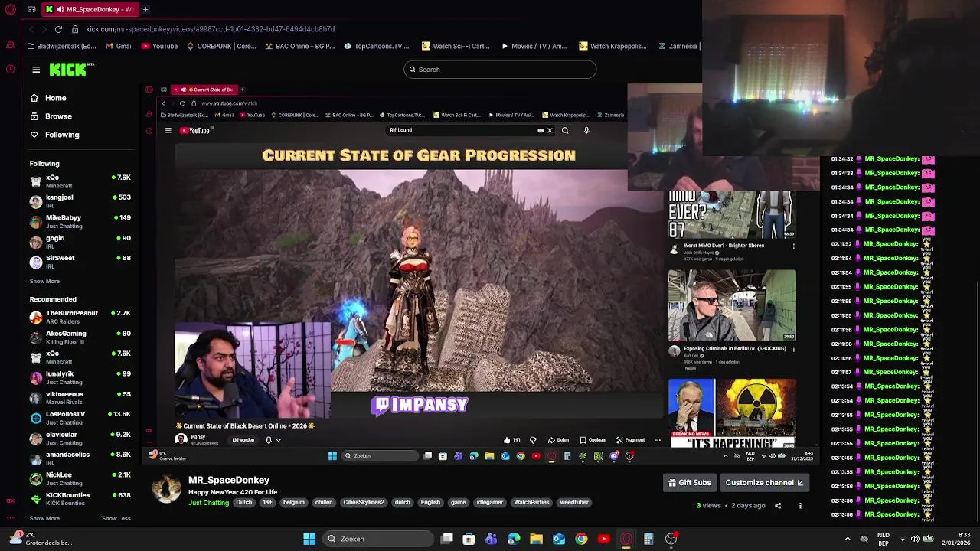Click Zoeken search box in outer Windows taskbar
980x551 pixels.
coord(378,539)
